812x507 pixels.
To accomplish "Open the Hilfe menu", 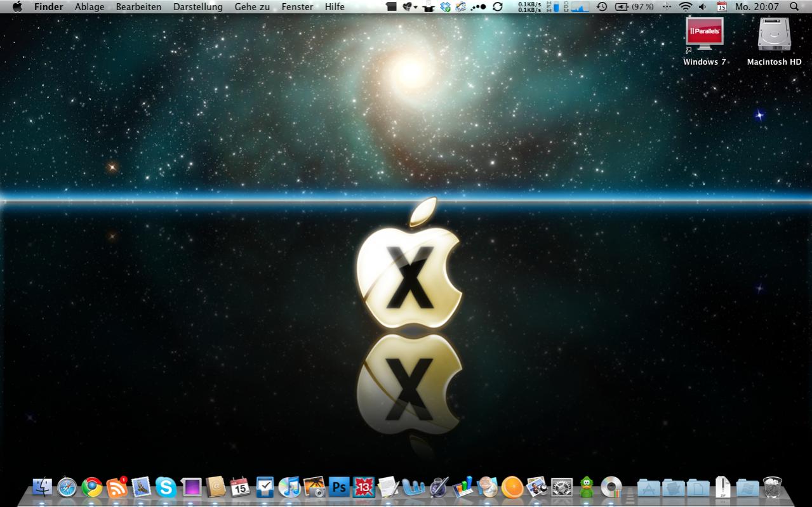I will click(x=335, y=7).
